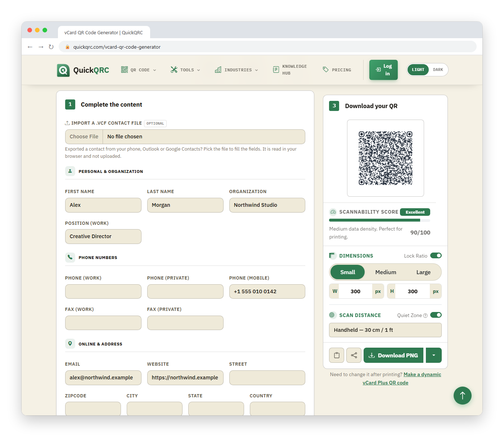Click the Online & Address location pin icon
504x437 pixels.
70,344
